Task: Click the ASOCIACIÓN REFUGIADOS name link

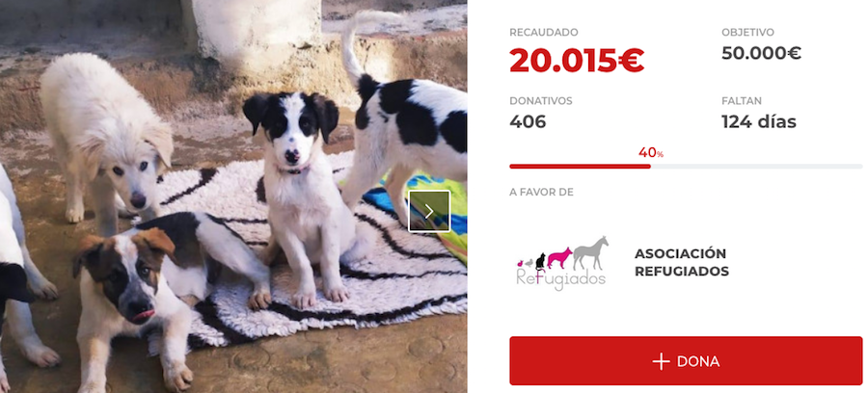Action: point(682,263)
